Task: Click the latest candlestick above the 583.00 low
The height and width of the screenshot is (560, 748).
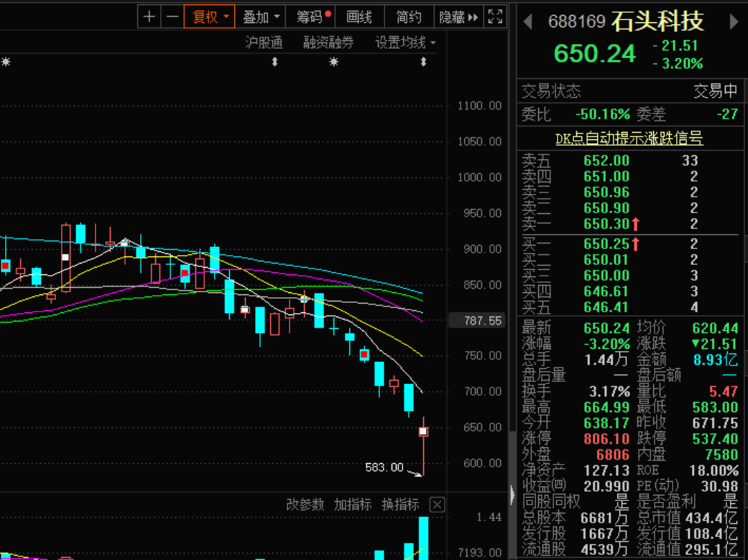Action: [x=423, y=431]
